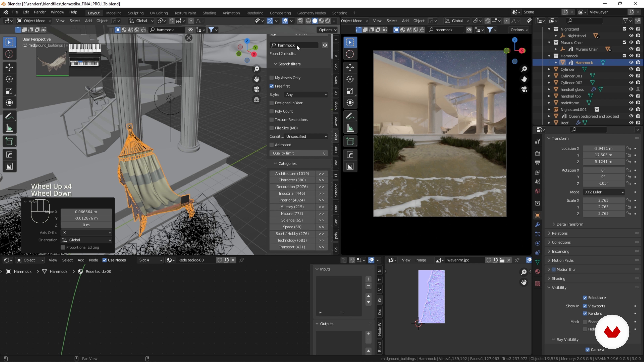This screenshot has height=362, width=644.
Task: Open the Object Data properties tab
Action: (537, 262)
